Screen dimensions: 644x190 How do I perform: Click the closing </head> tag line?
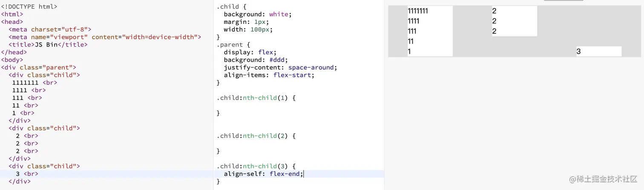14,52
